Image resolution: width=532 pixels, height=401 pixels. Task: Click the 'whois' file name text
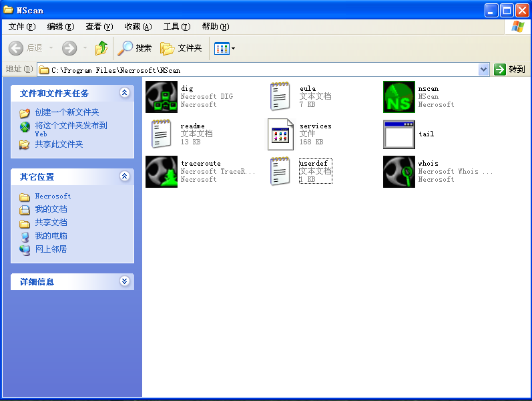[x=428, y=164]
